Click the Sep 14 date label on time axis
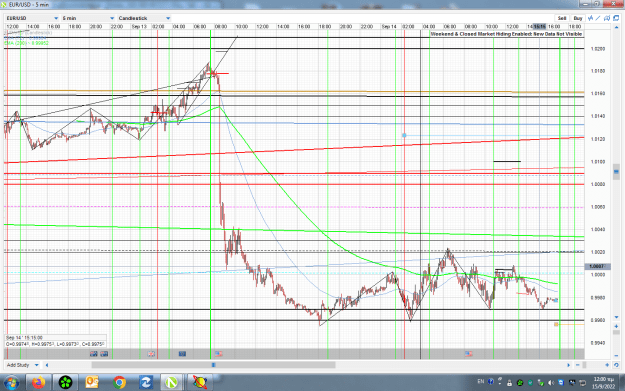The width and height of the screenshot is (625, 391). click(389, 27)
